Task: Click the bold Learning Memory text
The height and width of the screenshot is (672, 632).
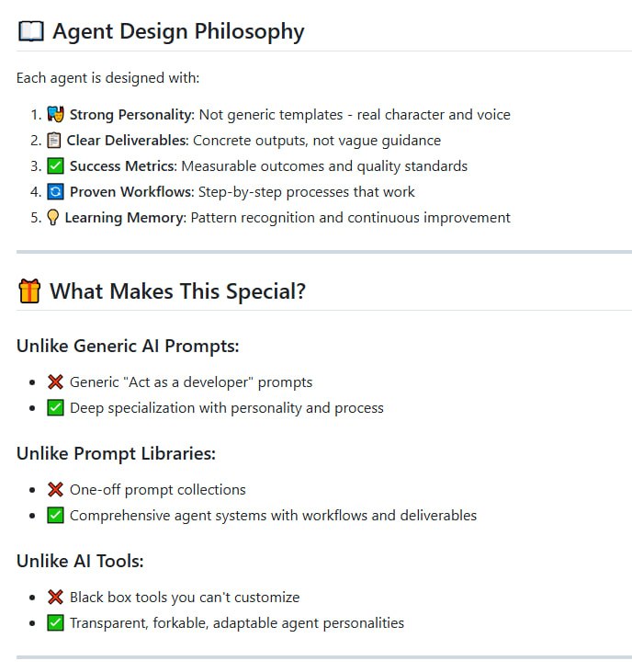Action: (123, 218)
